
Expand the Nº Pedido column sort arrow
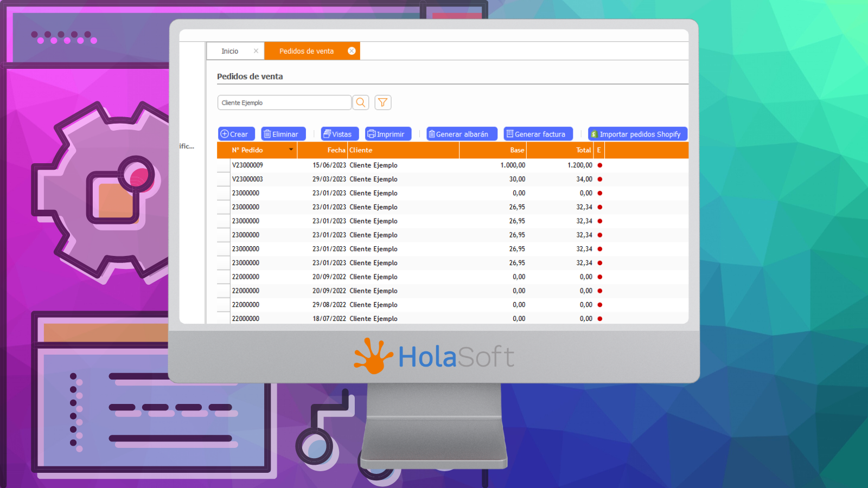point(291,150)
